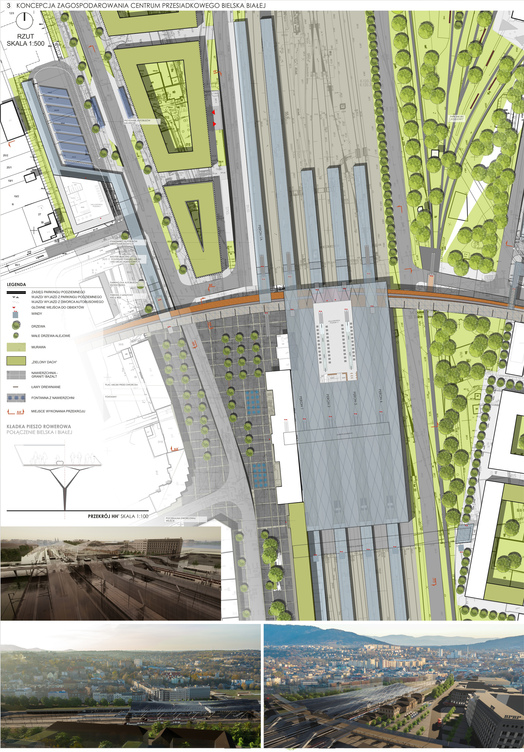This screenshot has height=752, width=524.
Task: Select the granite basalt pavement swatch
Action: click(16, 375)
